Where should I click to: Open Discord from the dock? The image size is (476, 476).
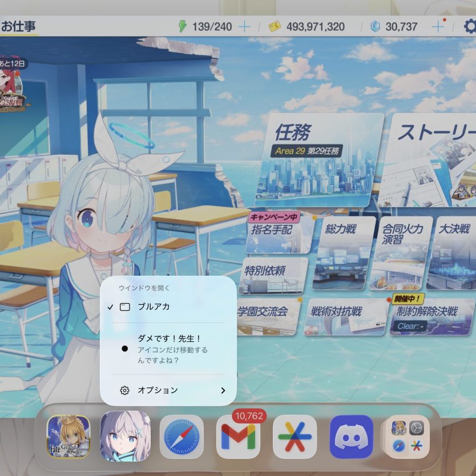coord(352,437)
